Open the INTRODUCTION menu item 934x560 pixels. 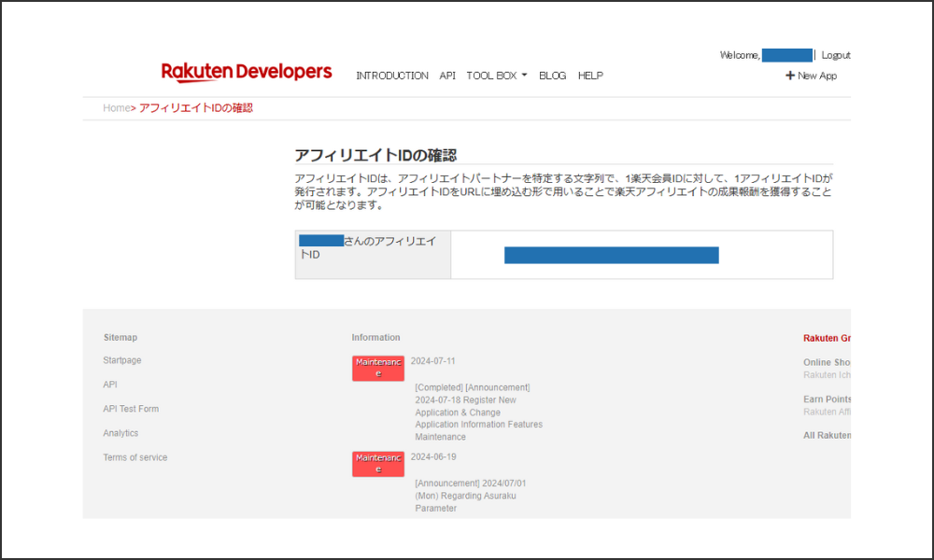pos(392,76)
